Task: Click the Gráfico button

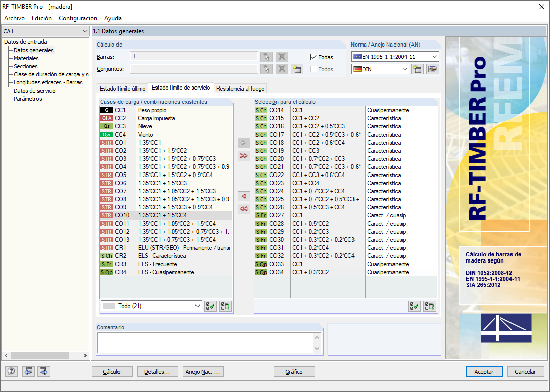Action: 294,372
